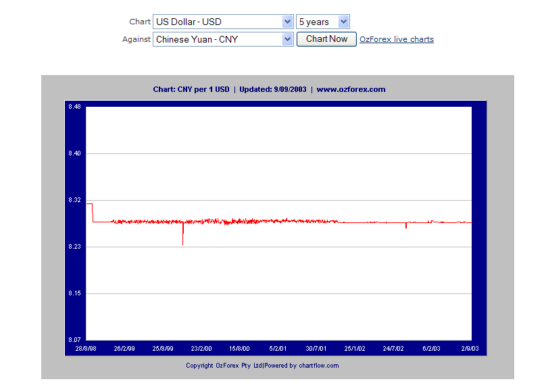Viewport: 546px width, 392px height.
Task: Click the 24/7/02 date label
Action: coord(393,349)
